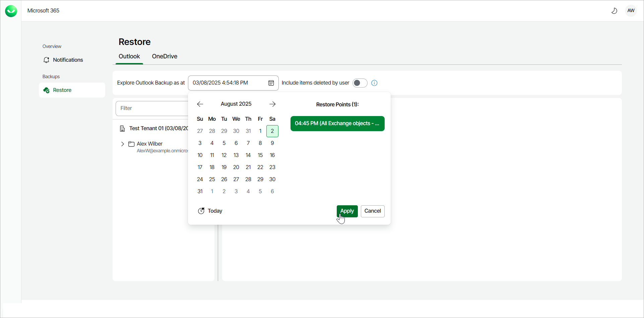Select the 04:45 PM restore point
The height and width of the screenshot is (318, 644).
[x=337, y=123]
